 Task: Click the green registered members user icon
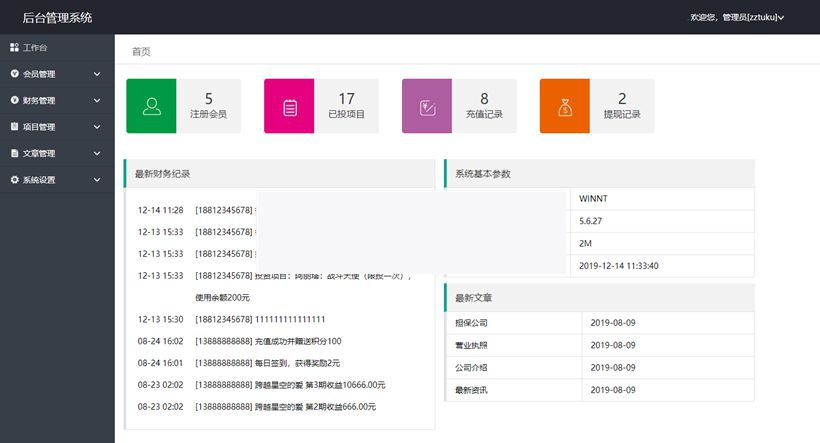(x=151, y=106)
